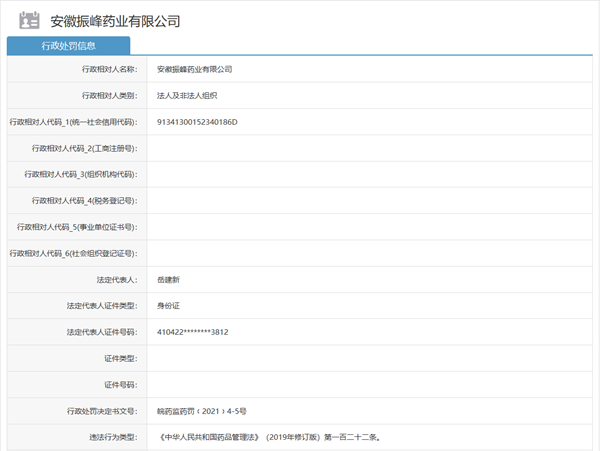
Task: Click the 身份证 certificate type value
Action: (171, 305)
